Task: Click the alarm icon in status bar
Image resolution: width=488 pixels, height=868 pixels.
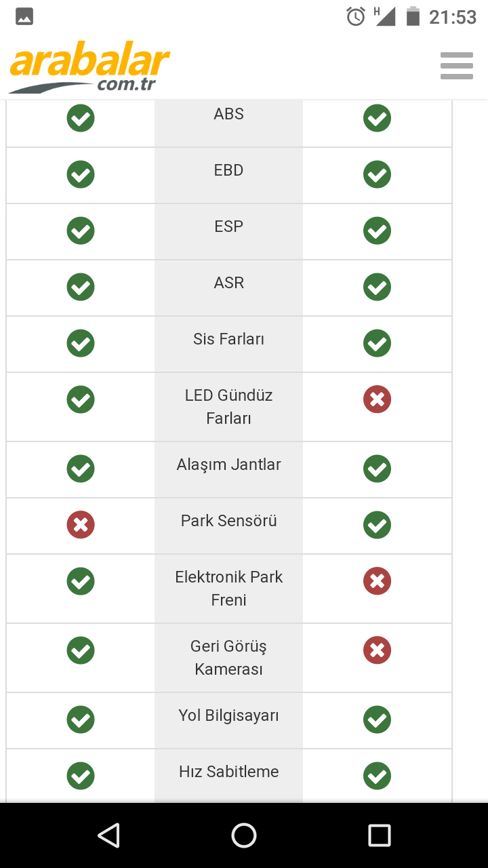Action: [356, 16]
